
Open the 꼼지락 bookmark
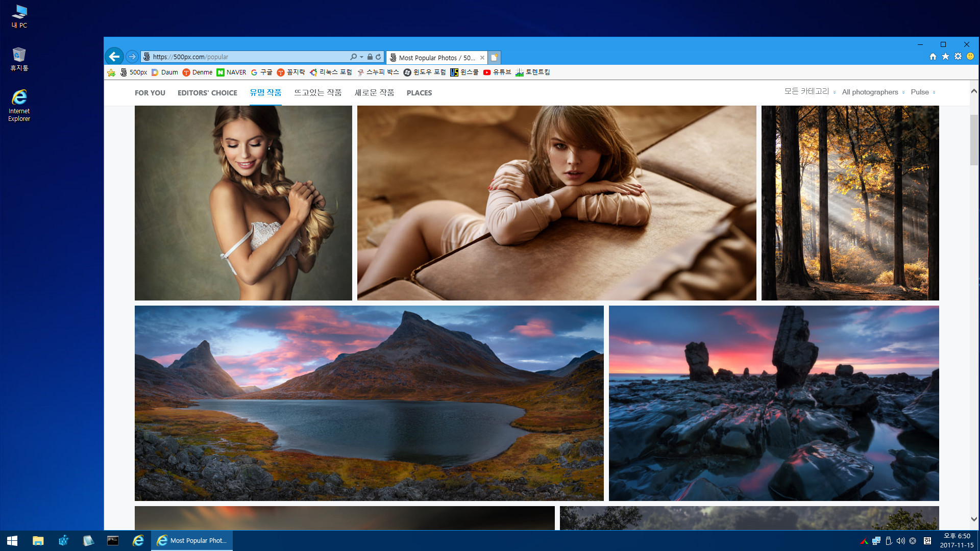pyautogui.click(x=291, y=72)
